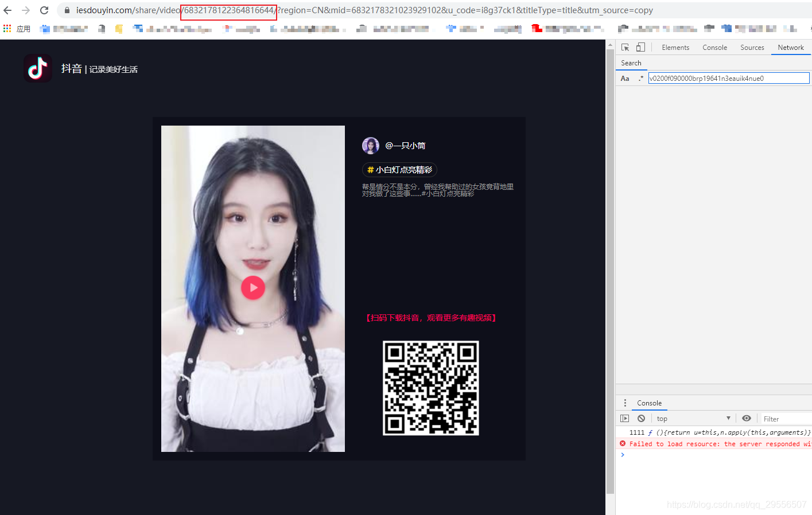The height and width of the screenshot is (515, 812).
Task: Clear the console output
Action: point(641,419)
